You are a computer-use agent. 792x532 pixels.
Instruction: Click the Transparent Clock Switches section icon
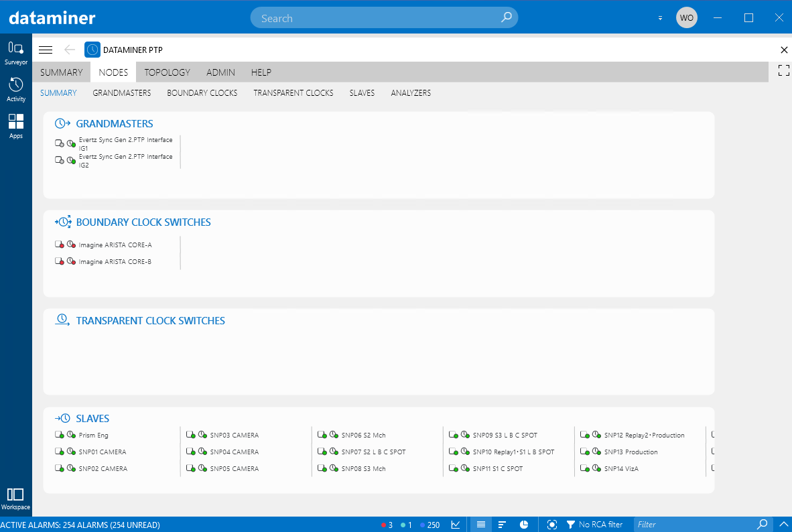pyautogui.click(x=62, y=320)
